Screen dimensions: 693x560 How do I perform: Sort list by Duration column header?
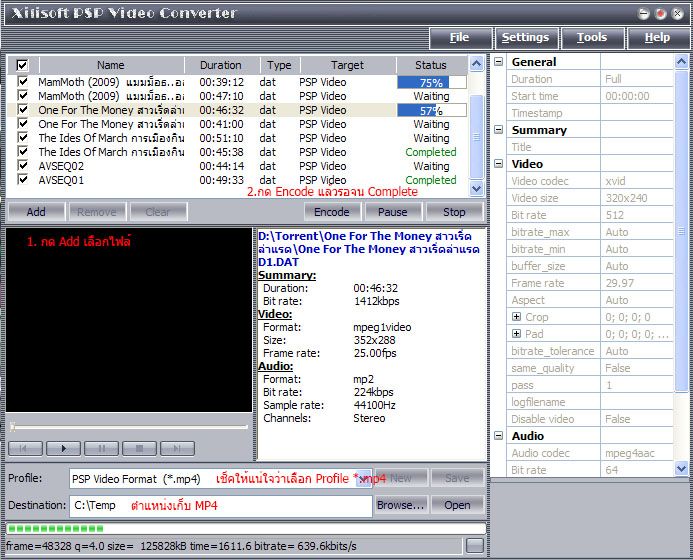coord(221,65)
